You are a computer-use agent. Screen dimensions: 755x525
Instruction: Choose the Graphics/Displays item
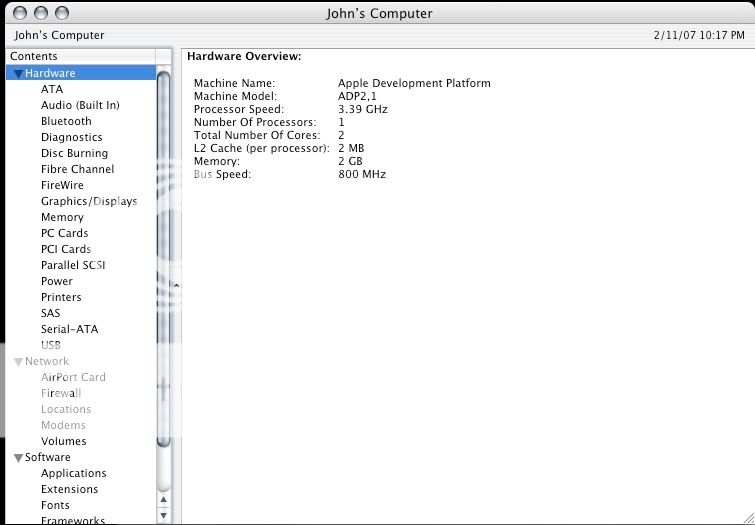[x=89, y=201]
